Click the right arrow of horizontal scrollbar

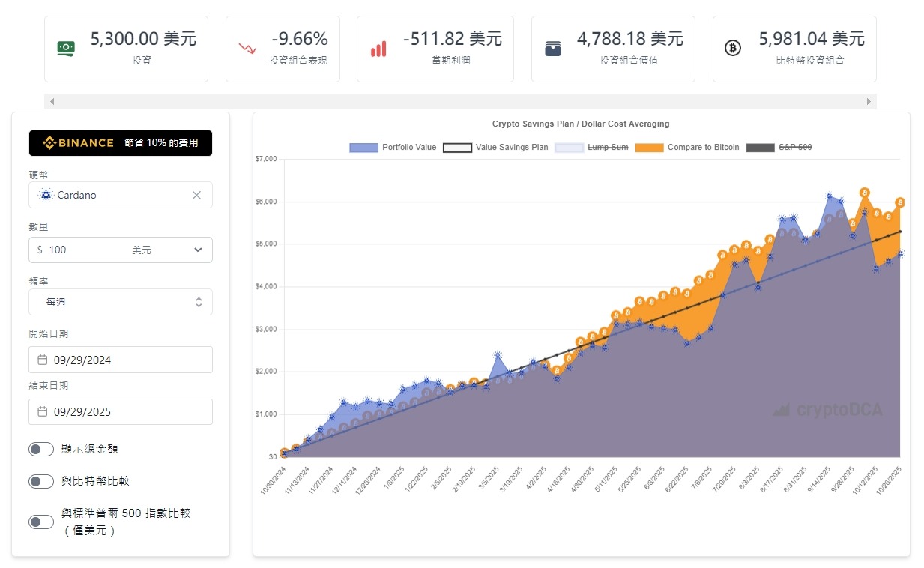point(869,101)
